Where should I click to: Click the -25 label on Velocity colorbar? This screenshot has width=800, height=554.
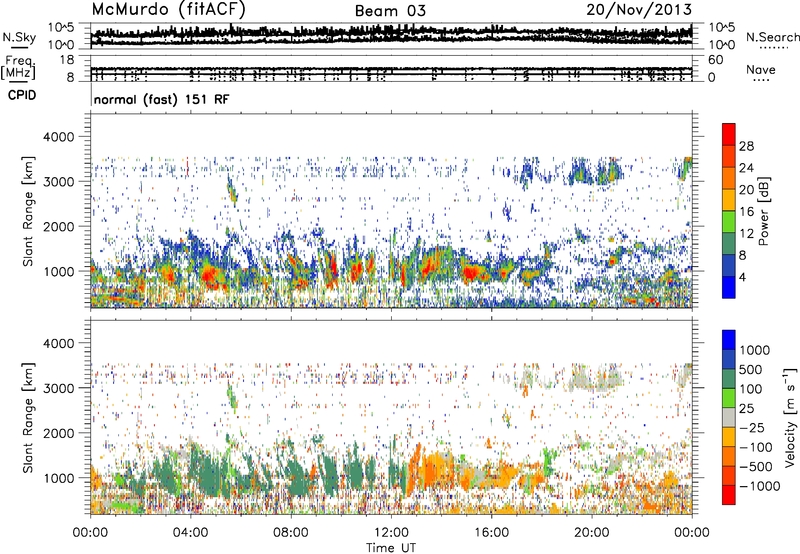753,428
